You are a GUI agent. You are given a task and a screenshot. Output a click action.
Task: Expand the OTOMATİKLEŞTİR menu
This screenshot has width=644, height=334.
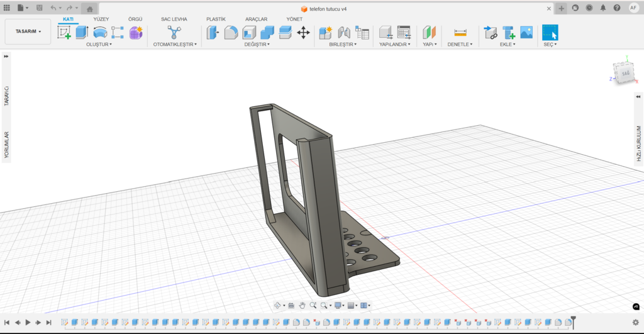click(x=175, y=45)
